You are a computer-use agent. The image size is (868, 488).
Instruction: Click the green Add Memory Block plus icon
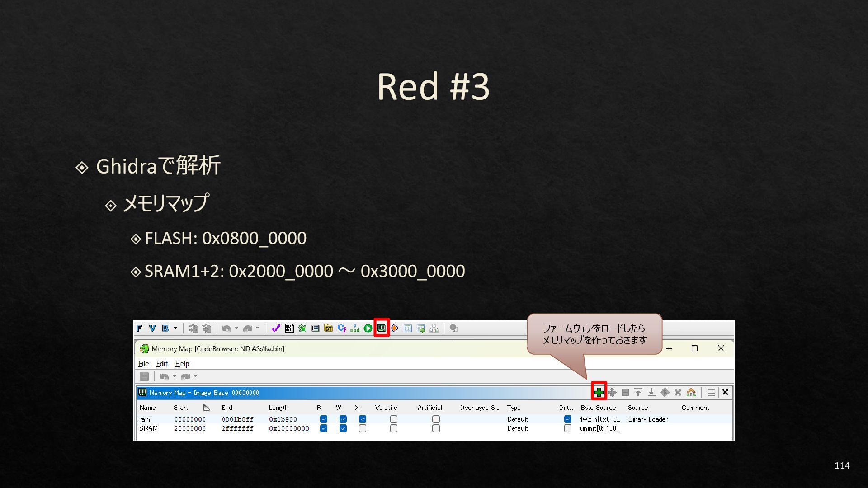pyautogui.click(x=599, y=392)
